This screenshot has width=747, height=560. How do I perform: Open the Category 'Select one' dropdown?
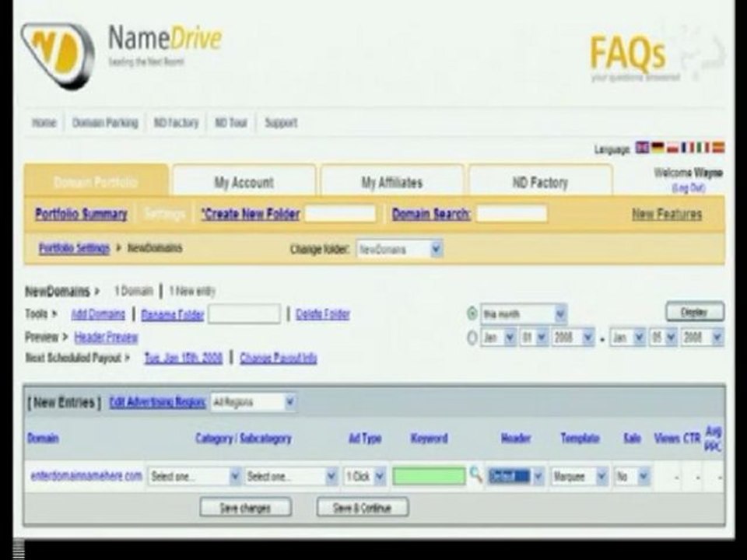pos(194,476)
